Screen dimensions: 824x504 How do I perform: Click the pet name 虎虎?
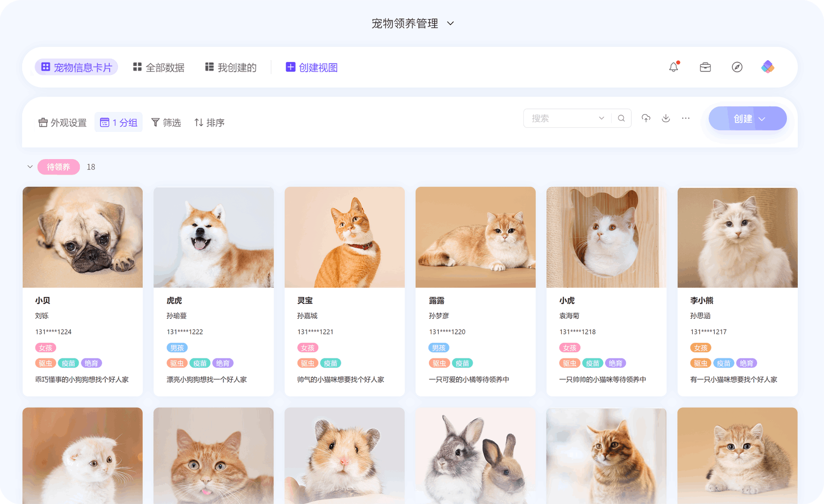tap(174, 301)
